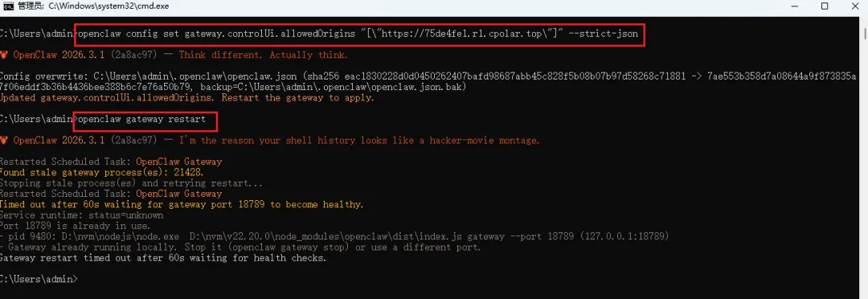Click the 'openclaw gateway restart' command
The image size is (868, 299).
(141, 119)
